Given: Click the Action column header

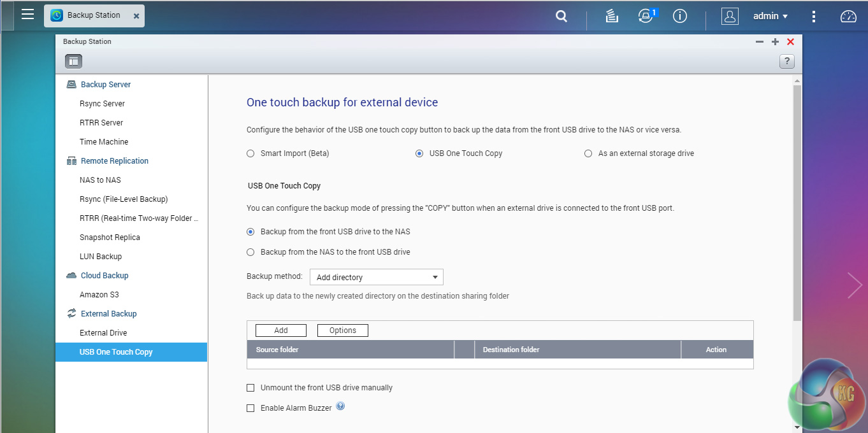Looking at the screenshot, I should tap(717, 350).
